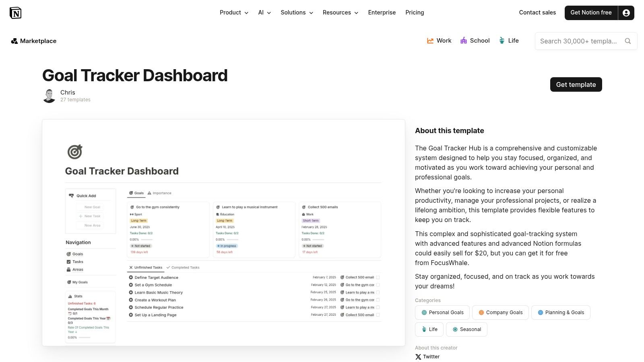644x362 pixels.
Task: Click the About this template heading
Action: pyautogui.click(x=449, y=131)
